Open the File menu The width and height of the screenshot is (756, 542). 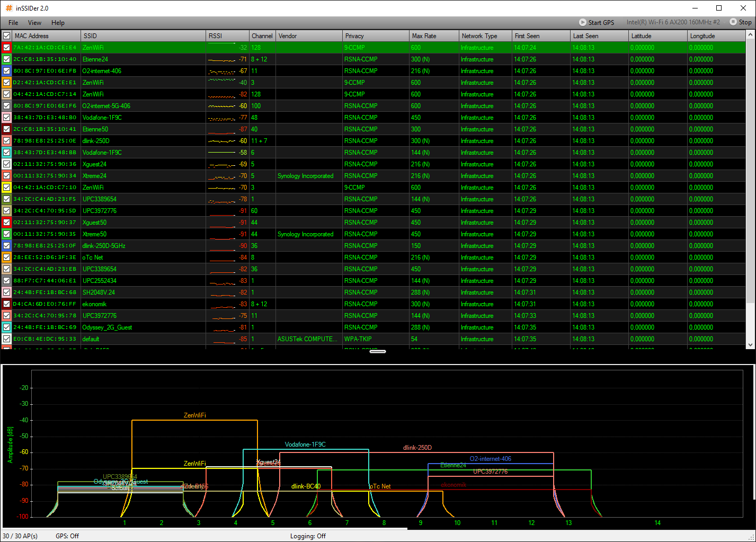13,23
